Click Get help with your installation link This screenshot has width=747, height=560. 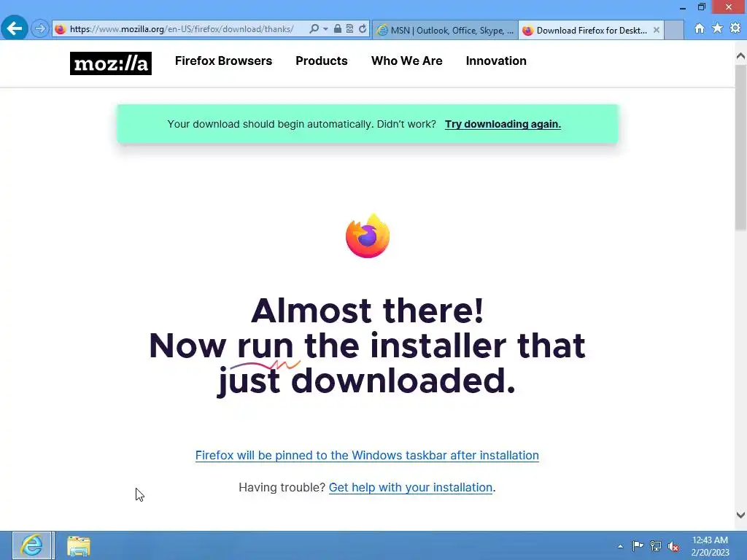[x=411, y=488]
